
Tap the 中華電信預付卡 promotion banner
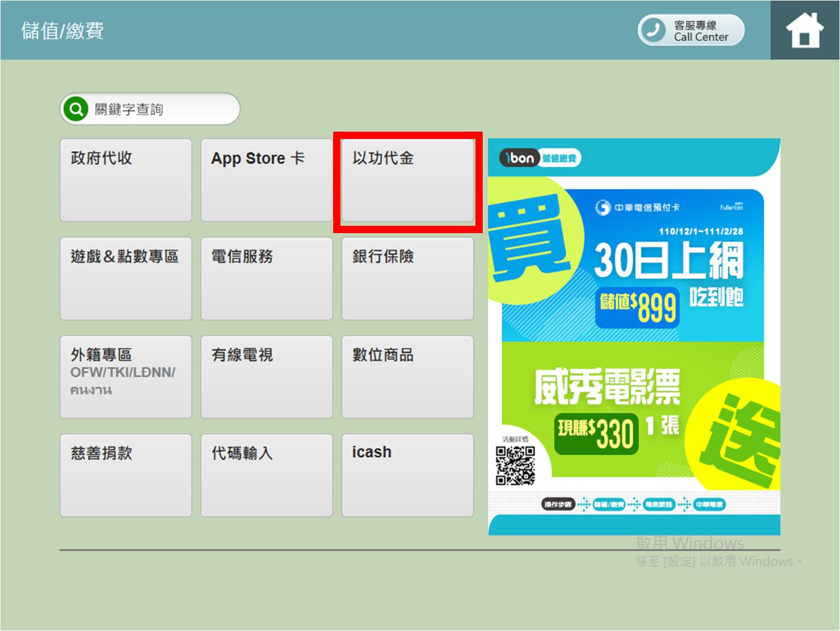pyautogui.click(x=634, y=336)
